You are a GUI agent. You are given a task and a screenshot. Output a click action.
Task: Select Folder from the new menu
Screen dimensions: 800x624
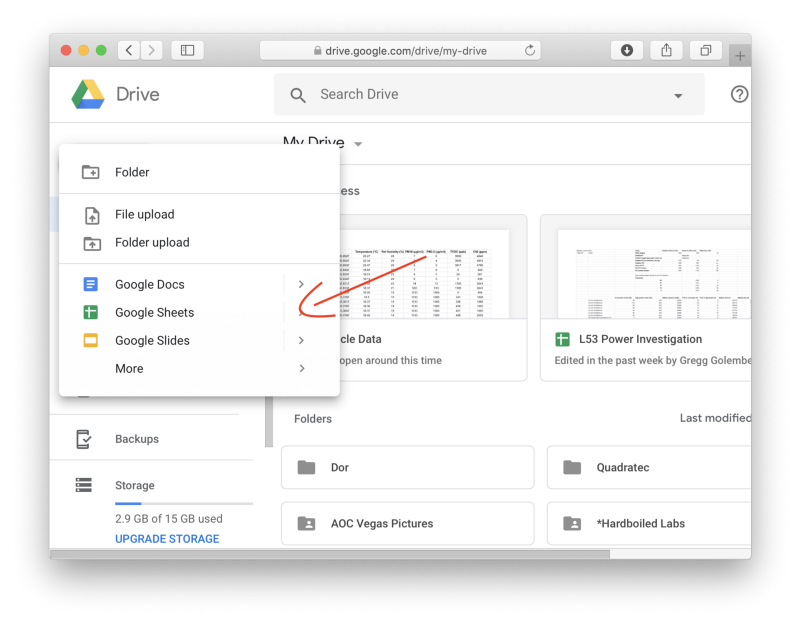[199, 172]
